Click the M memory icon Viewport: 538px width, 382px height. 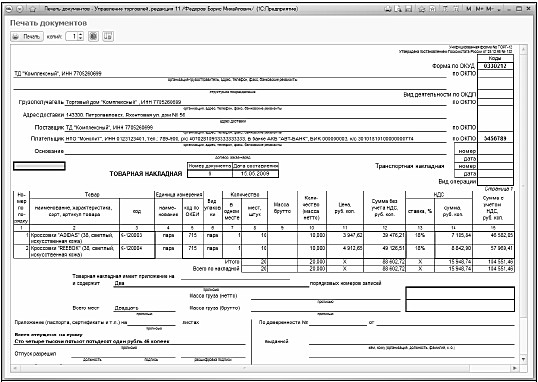(469, 9)
